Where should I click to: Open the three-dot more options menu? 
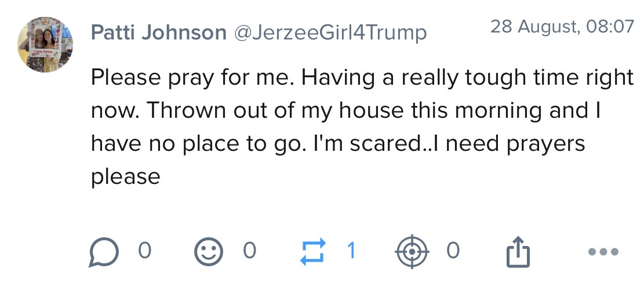pos(603,252)
